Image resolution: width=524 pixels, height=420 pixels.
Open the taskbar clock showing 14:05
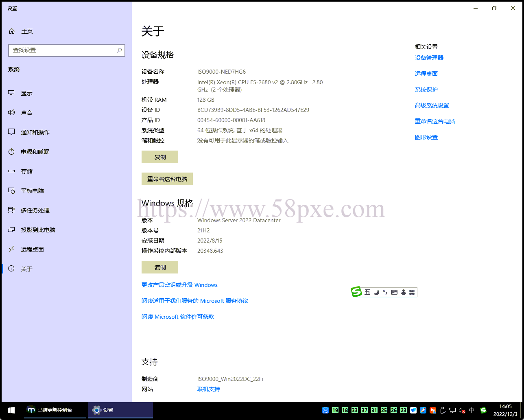(505, 410)
